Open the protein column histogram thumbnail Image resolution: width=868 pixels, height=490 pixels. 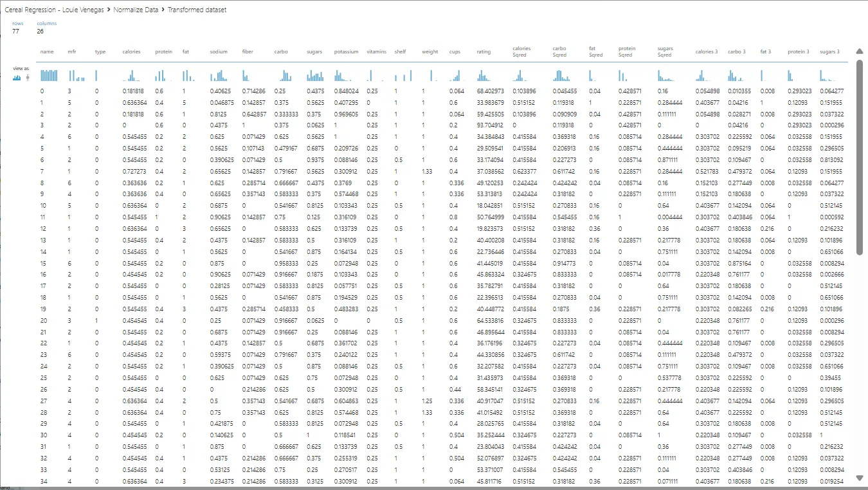[163, 75]
